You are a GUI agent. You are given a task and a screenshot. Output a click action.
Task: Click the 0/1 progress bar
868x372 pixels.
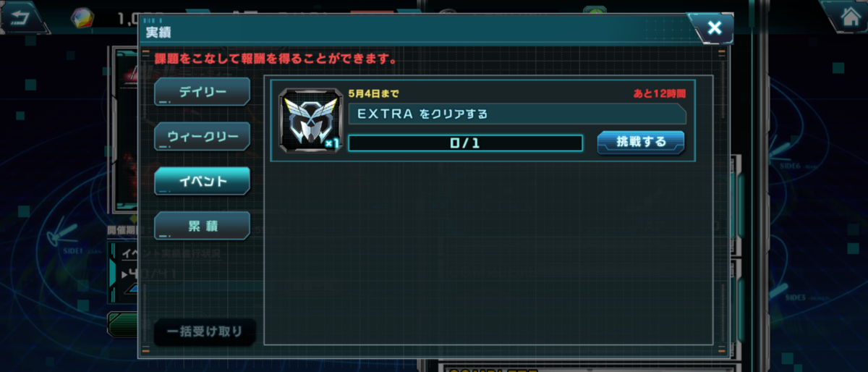coord(465,143)
